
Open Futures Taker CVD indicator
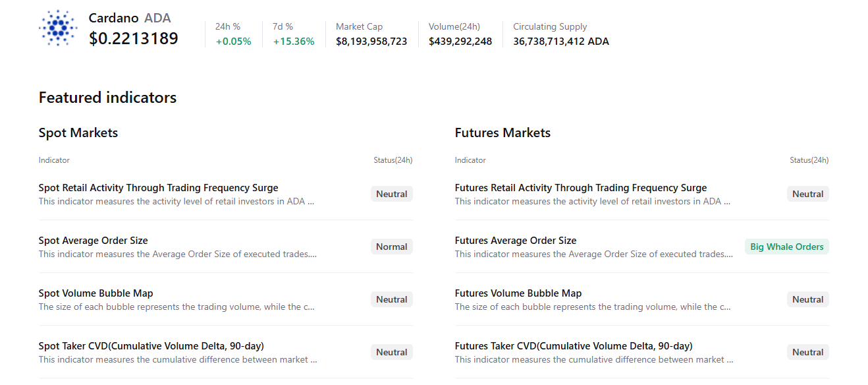[574, 346]
